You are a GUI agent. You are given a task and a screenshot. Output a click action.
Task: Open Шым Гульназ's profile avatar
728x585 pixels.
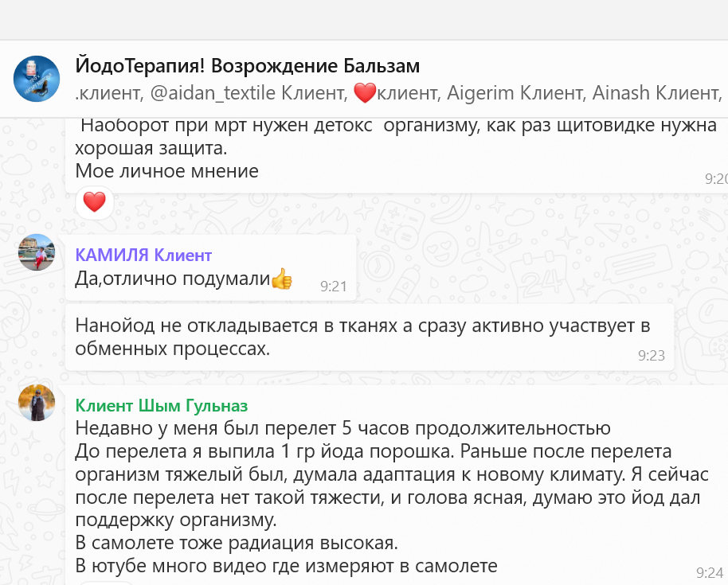[37, 402]
